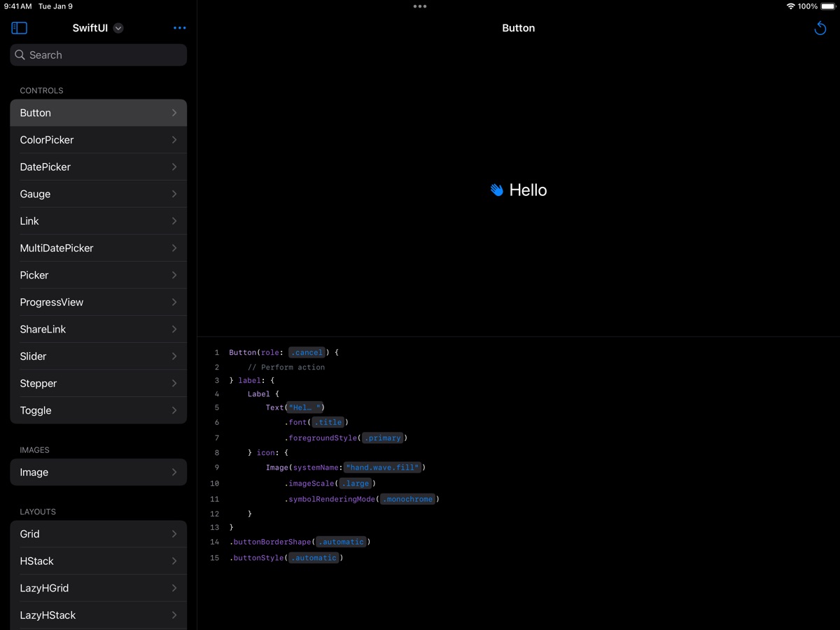
Task: Change the .title font parameter
Action: tap(328, 422)
